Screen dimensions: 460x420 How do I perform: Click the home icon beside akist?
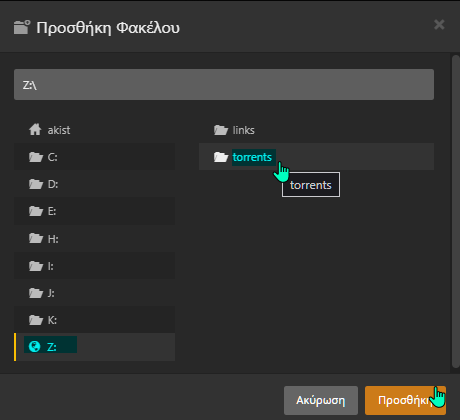(x=35, y=130)
